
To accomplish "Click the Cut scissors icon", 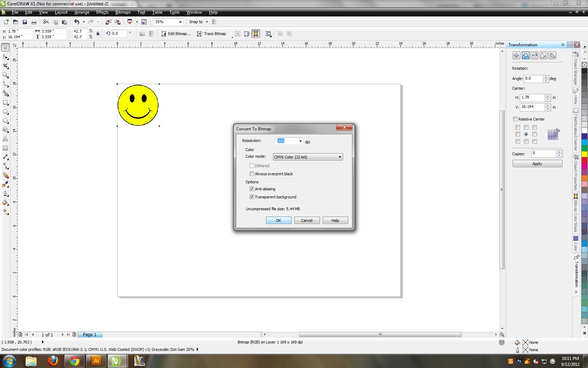I will tap(46, 22).
